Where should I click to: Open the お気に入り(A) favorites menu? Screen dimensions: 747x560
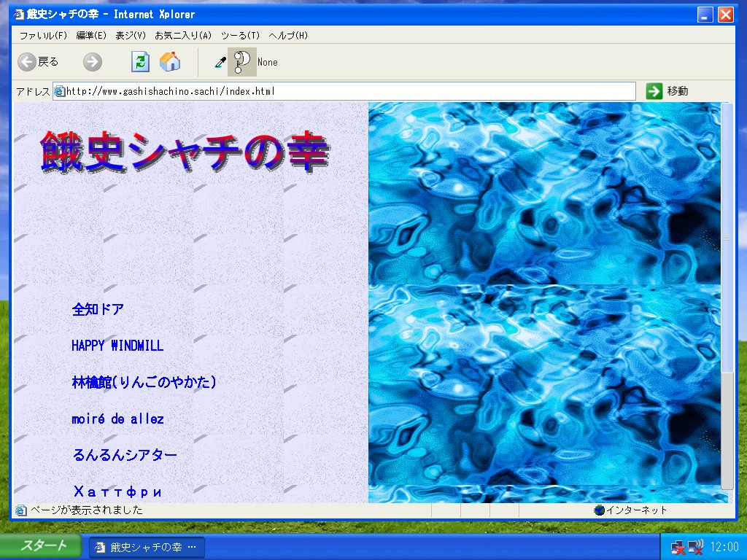pyautogui.click(x=183, y=35)
